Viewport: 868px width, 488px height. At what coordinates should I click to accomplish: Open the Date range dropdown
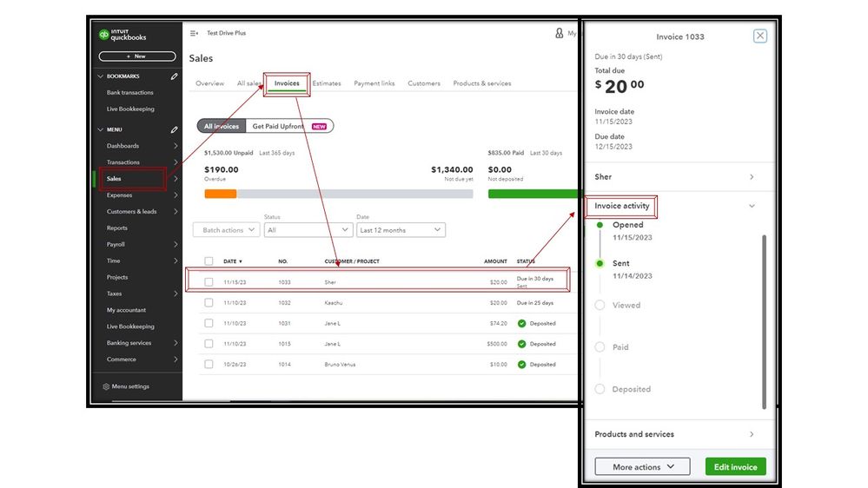(x=401, y=230)
